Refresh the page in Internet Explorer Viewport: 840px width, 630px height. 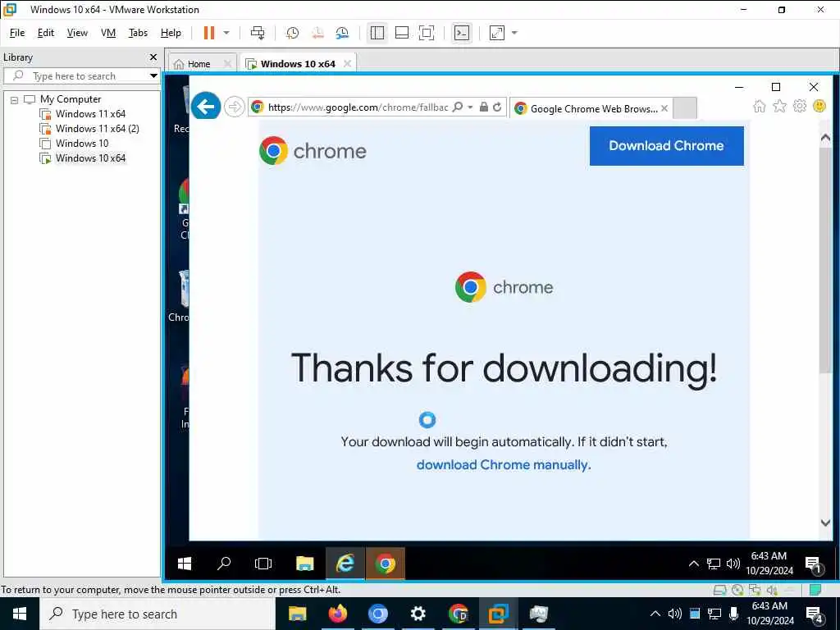pos(497,107)
